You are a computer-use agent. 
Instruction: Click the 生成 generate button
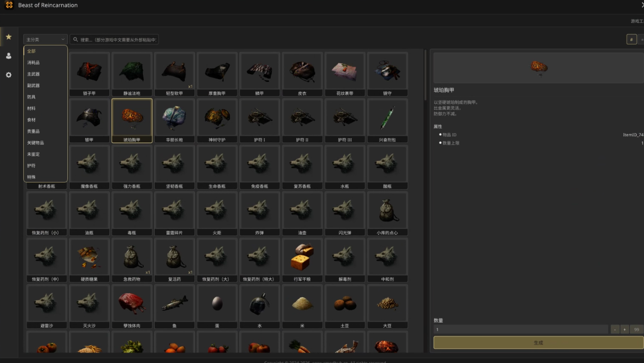click(539, 342)
